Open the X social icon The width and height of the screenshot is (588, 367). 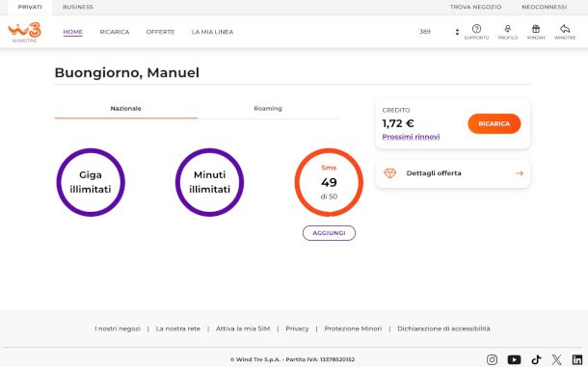pyautogui.click(x=556, y=360)
